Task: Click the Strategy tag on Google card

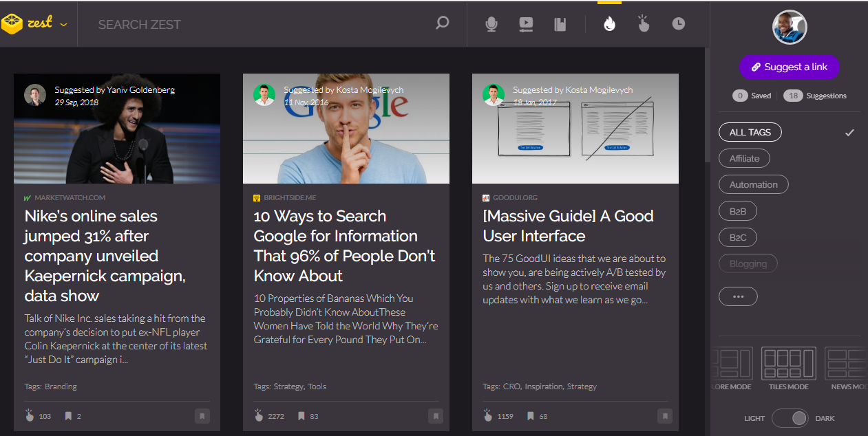Action: pos(288,386)
